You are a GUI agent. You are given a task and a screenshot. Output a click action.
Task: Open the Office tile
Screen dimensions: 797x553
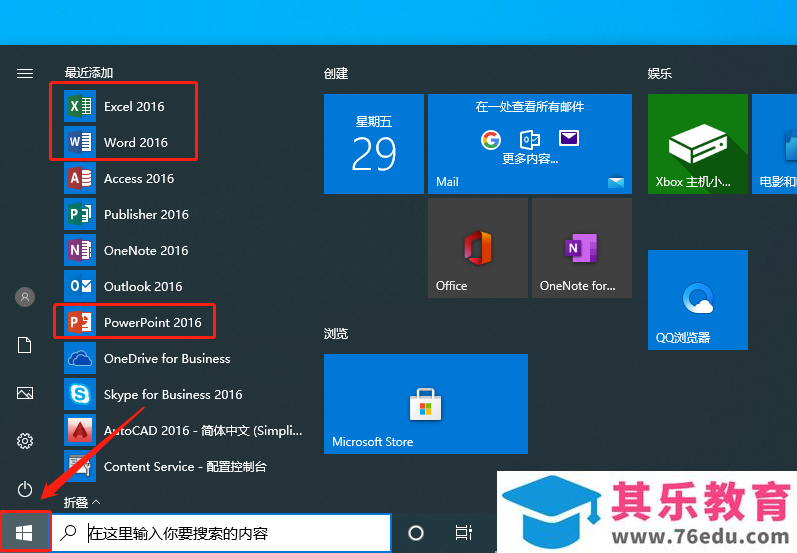tap(478, 248)
